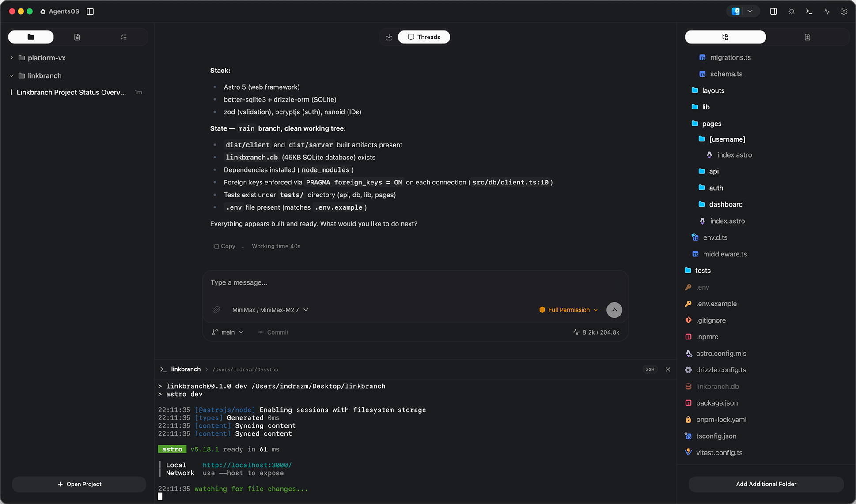Open the Finder app icon in top bar

[736, 11]
